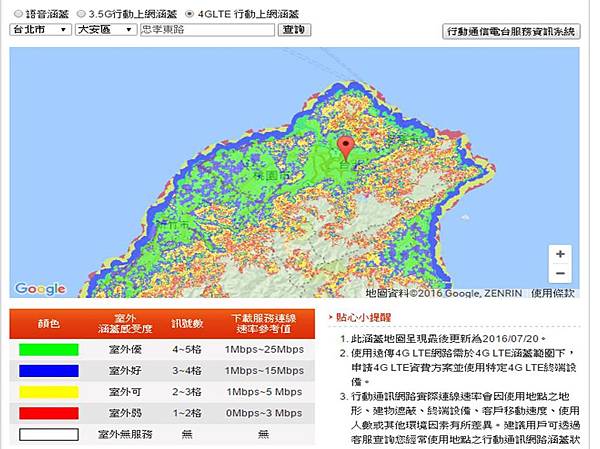Image resolution: width=600 pixels, height=449 pixels.
Task: Click the 地圖資料©2016 Google, ZENRIN attribution
Action: 444,293
